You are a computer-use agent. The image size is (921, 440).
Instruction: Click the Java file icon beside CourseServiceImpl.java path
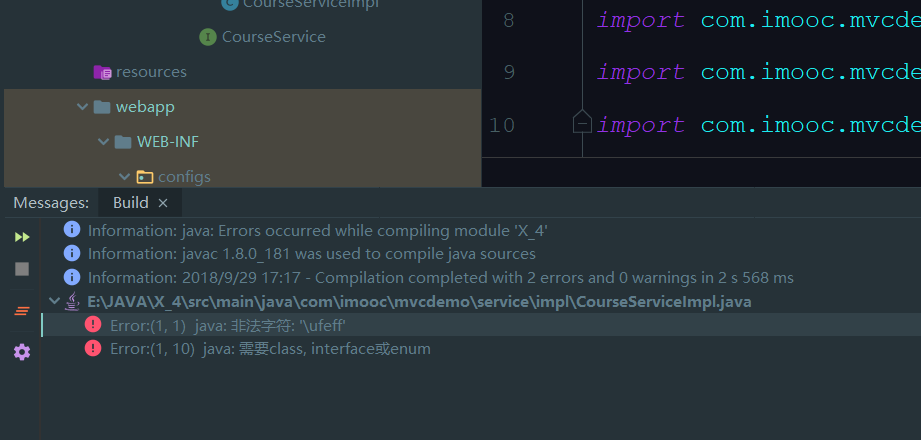point(73,301)
